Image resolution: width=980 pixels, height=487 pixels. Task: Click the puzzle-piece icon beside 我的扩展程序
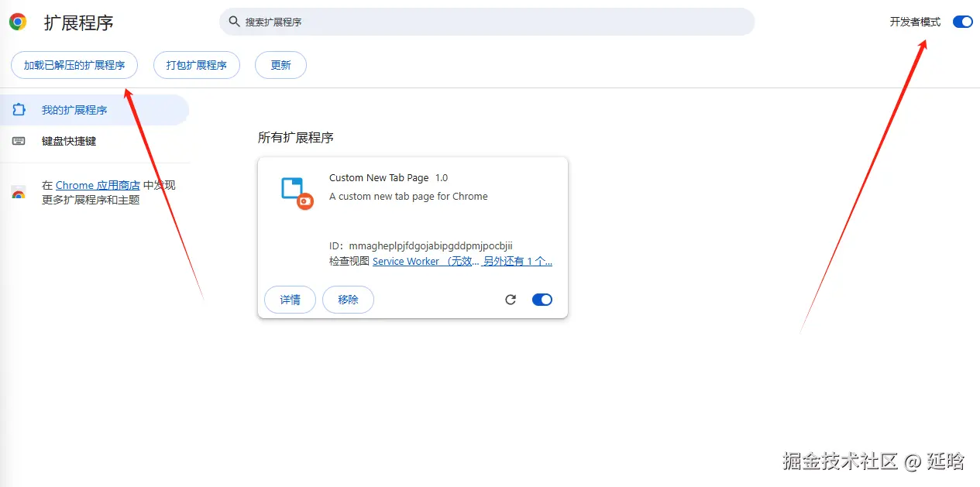19,110
